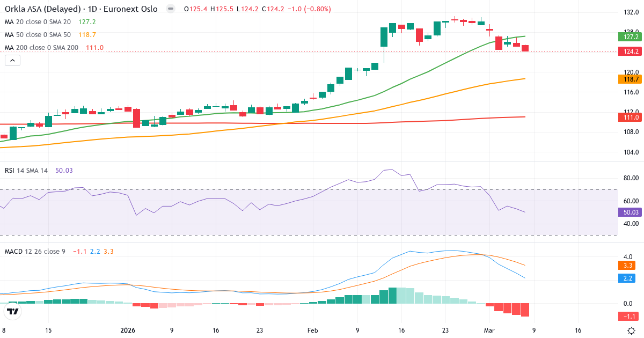Screen dimensions: 644x338
Task: Open chart settings gear icon
Action: click(x=632, y=330)
